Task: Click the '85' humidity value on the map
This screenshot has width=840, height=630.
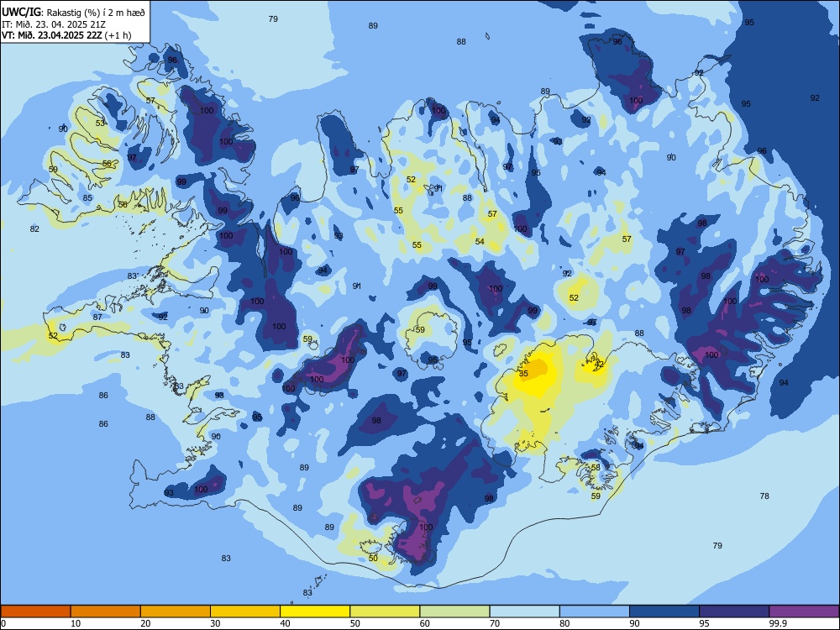Action: (88, 197)
